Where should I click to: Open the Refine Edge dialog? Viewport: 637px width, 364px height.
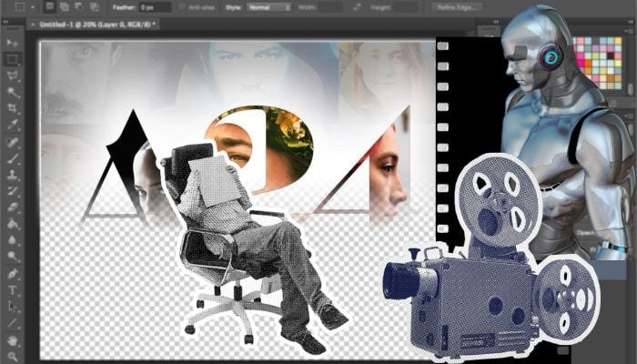tap(457, 7)
